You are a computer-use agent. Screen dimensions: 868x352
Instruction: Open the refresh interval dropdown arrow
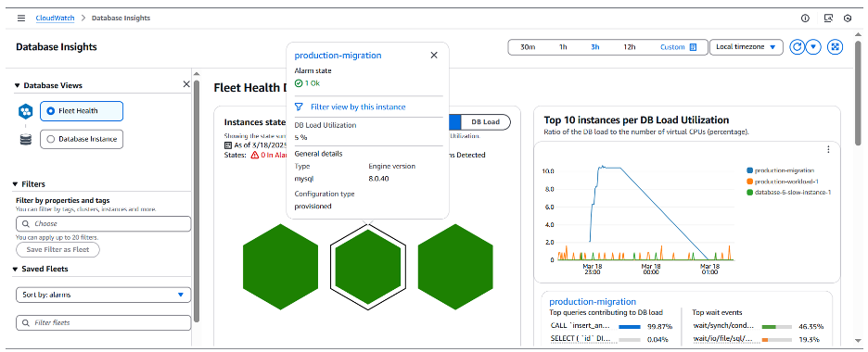(812, 47)
